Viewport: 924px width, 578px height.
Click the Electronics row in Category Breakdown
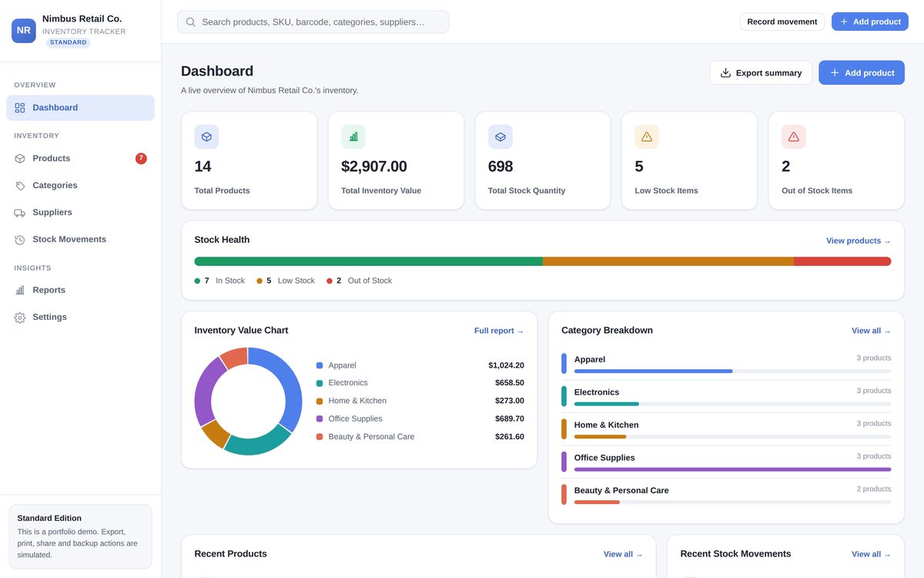click(726, 396)
